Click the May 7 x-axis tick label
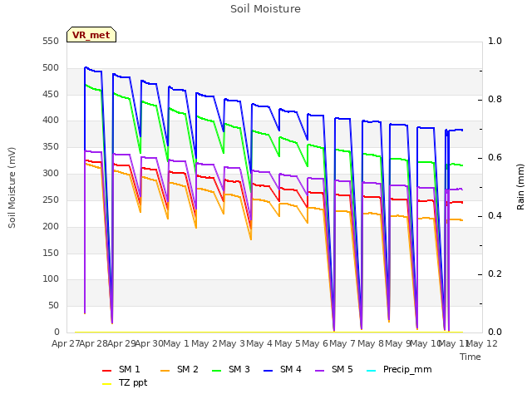The image size is (532, 399). pos(342,343)
